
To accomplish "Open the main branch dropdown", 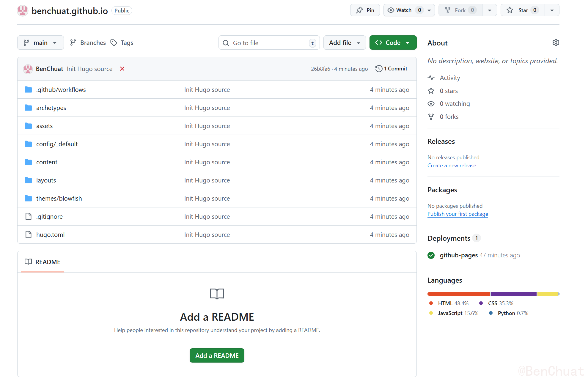I will [40, 43].
